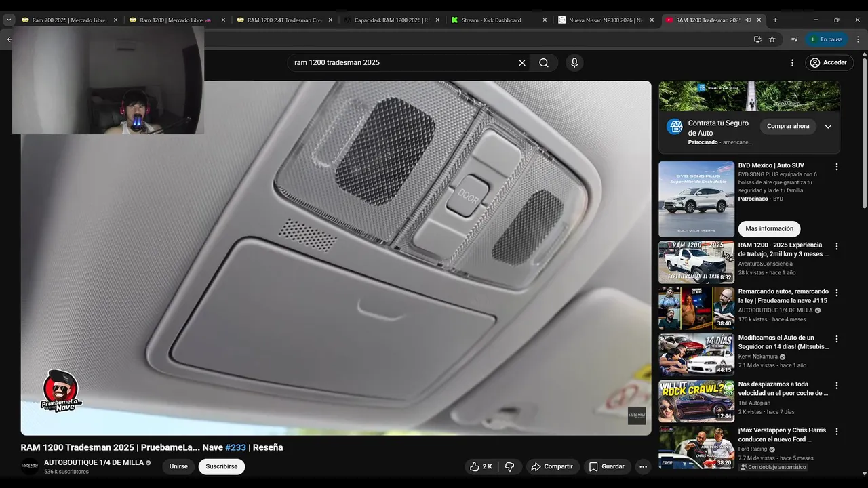Close the RAM 1200 2.4T Tradesman tab
This screenshot has width=868, height=488.
[330, 20]
